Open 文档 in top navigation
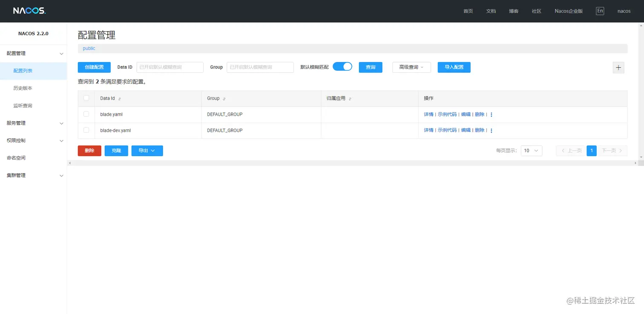Screen dimensions: 644x314 [x=491, y=11]
